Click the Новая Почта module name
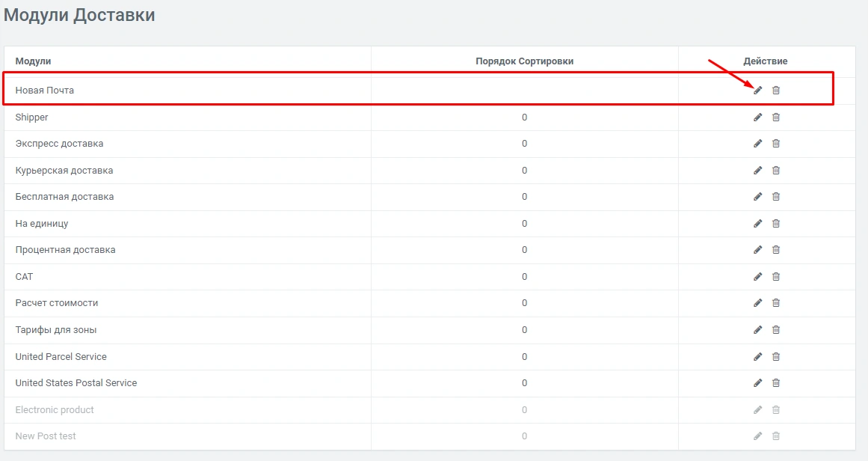The image size is (868, 461). (44, 91)
